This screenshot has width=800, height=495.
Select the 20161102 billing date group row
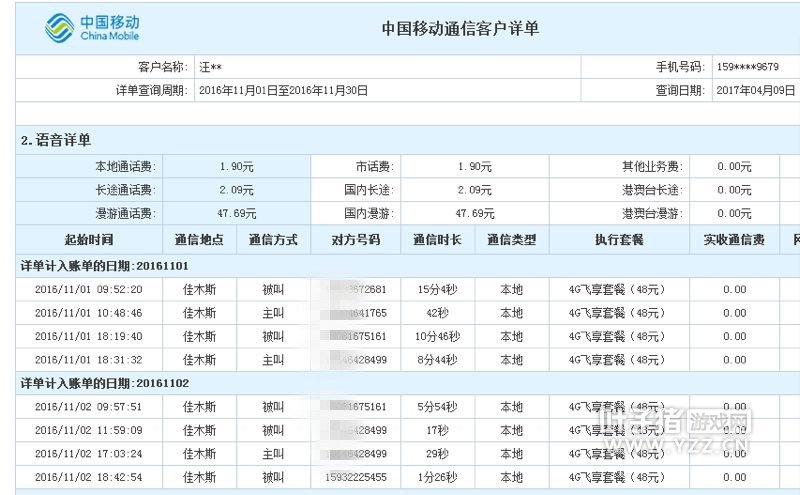tap(105, 383)
